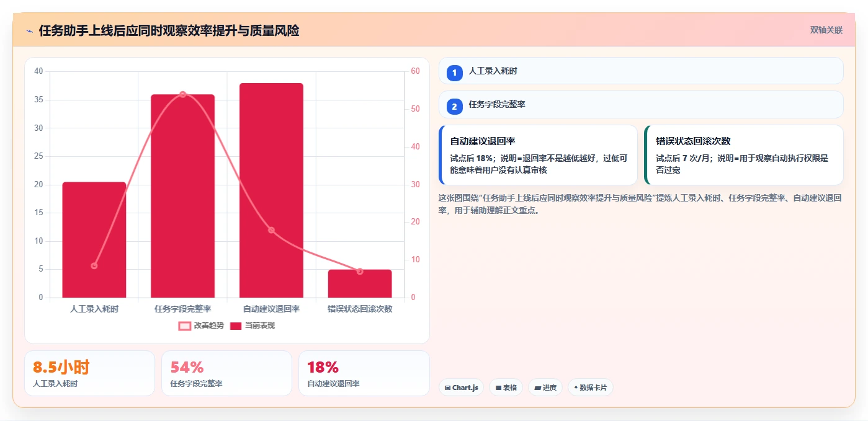The image size is (868, 421).
Task: Select the 错误状态回滚次数 bar in chart
Action: pos(360,283)
